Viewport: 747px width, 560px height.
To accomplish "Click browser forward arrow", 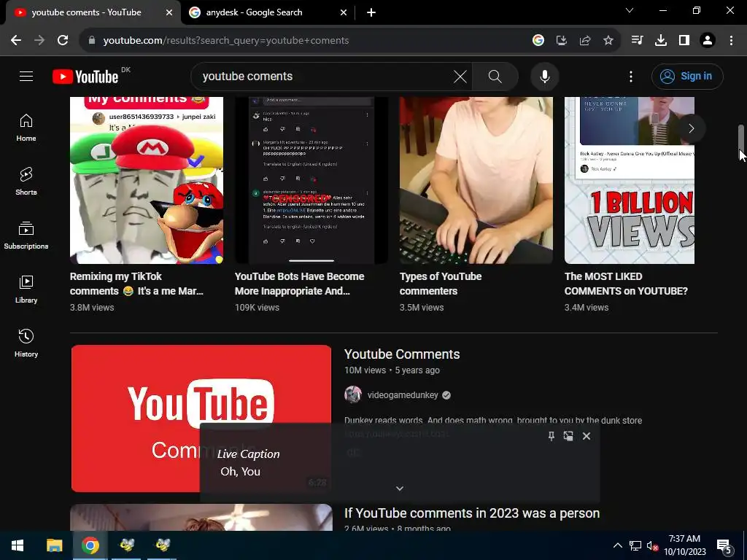I will (x=39, y=41).
